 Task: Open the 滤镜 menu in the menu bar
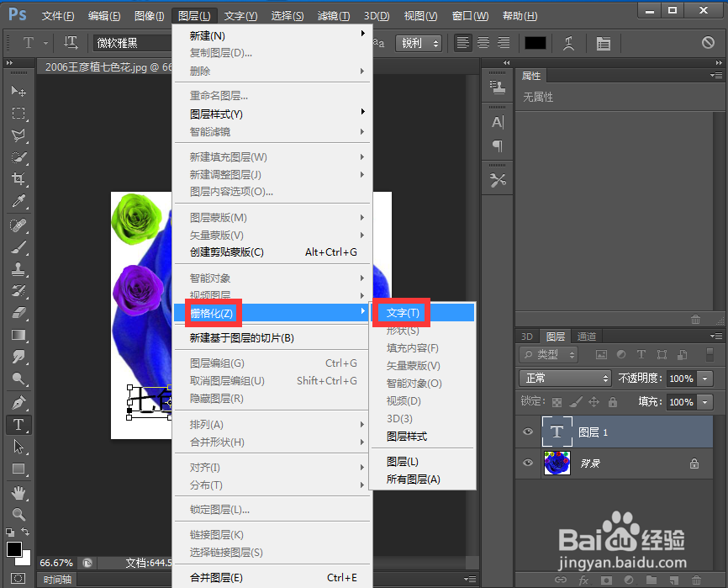point(333,15)
